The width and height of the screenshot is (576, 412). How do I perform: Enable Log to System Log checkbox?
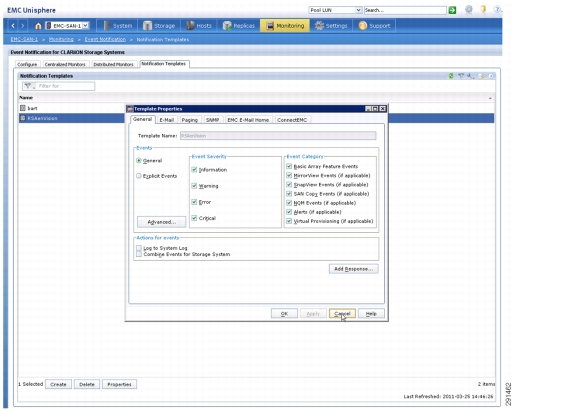click(x=139, y=248)
